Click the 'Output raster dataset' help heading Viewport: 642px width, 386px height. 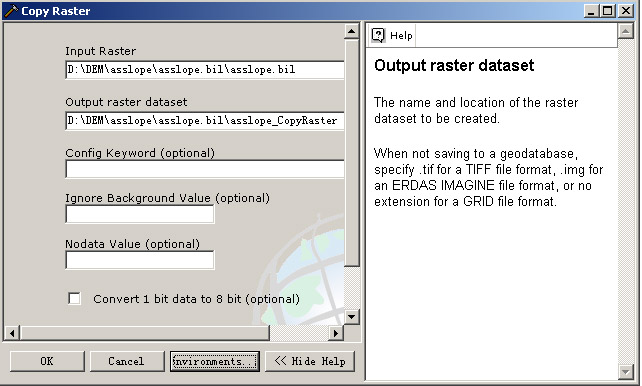454,65
